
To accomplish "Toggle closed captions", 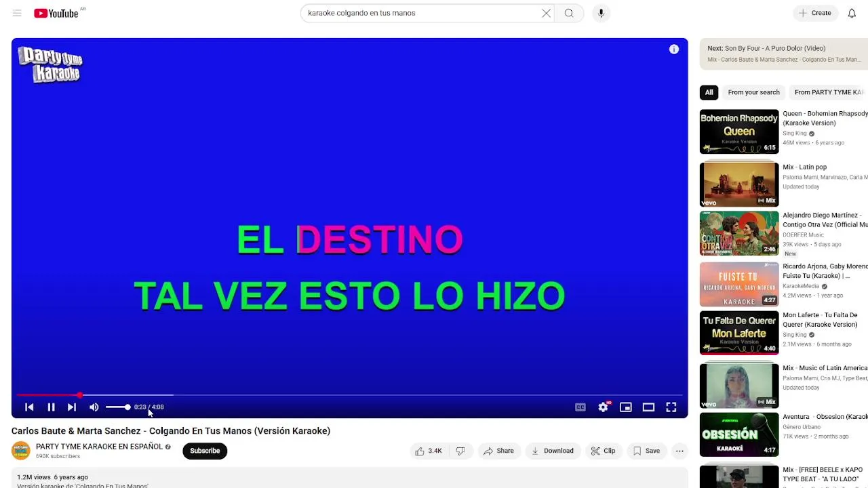I will (580, 407).
